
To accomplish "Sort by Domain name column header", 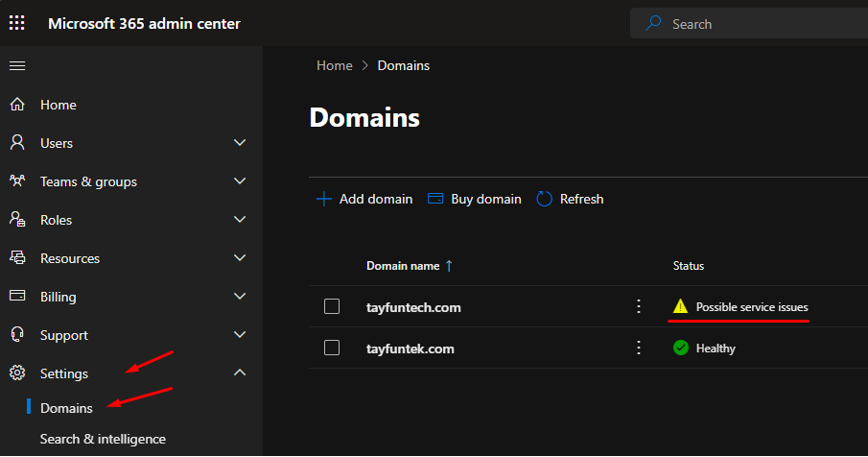I will [403, 266].
